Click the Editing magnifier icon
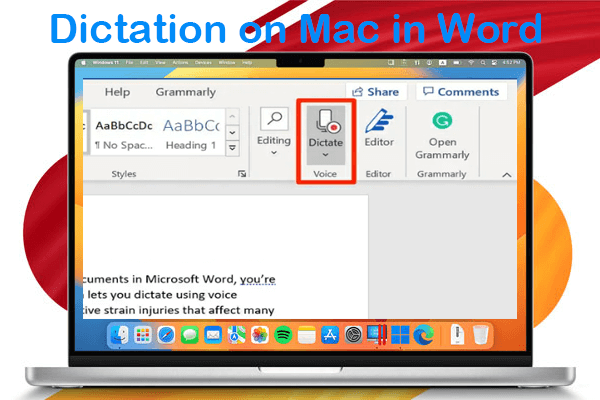 tap(274, 119)
